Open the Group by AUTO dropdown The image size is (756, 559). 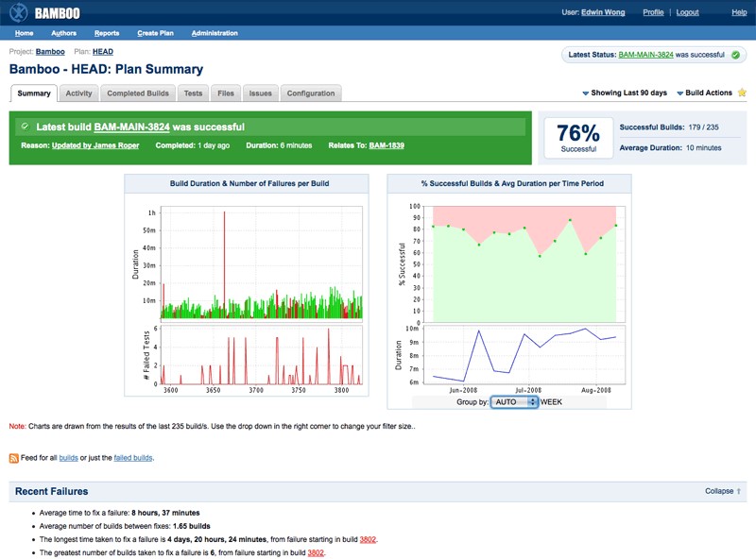[x=514, y=401]
